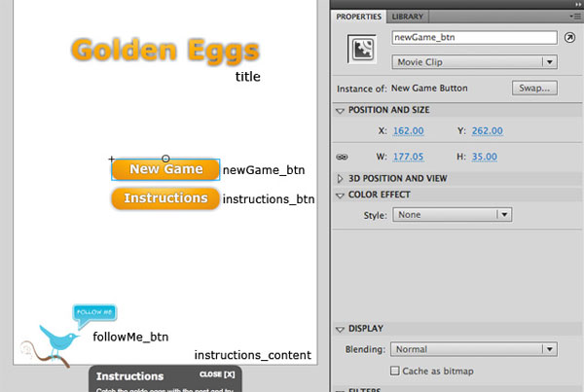The height and width of the screenshot is (392, 584).
Task: Click the transformation point circle on New Game
Action: [165, 159]
